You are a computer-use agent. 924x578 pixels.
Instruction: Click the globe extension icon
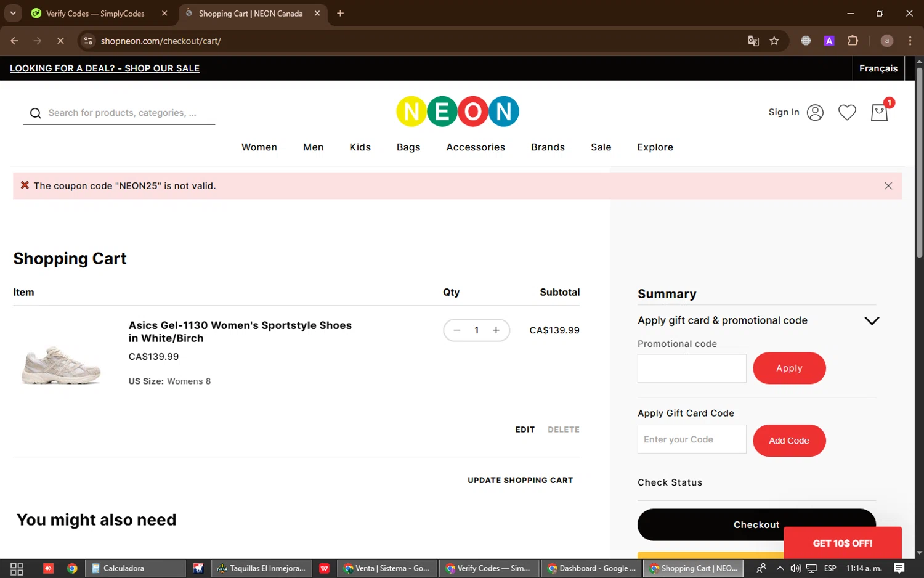pyautogui.click(x=806, y=41)
